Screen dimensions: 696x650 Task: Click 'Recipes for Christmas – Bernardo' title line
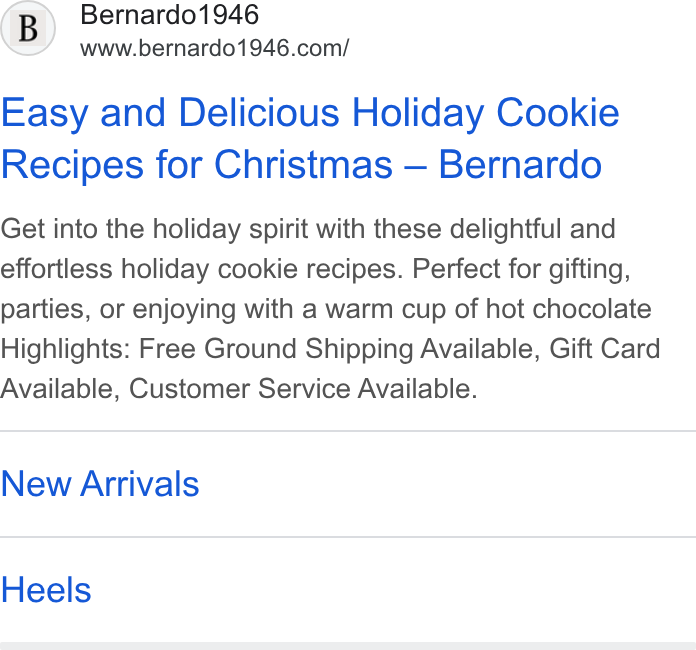tap(301, 165)
